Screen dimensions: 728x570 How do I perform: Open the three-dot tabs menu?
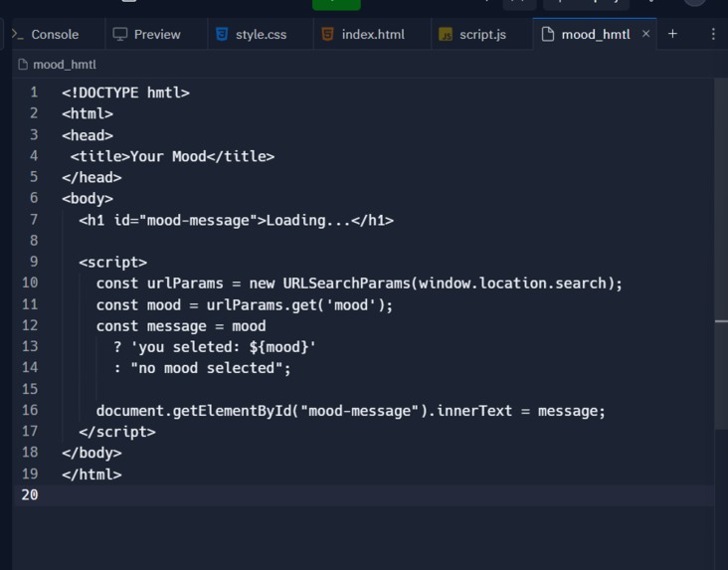click(713, 34)
